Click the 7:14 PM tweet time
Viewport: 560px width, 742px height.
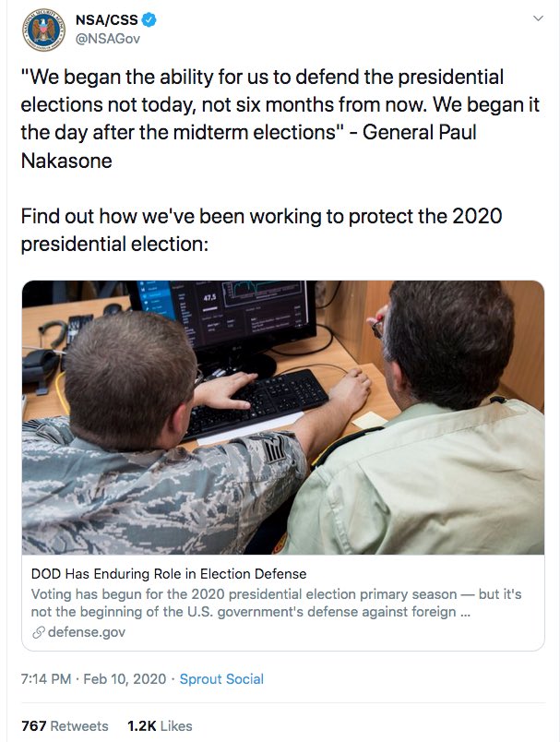point(46,679)
